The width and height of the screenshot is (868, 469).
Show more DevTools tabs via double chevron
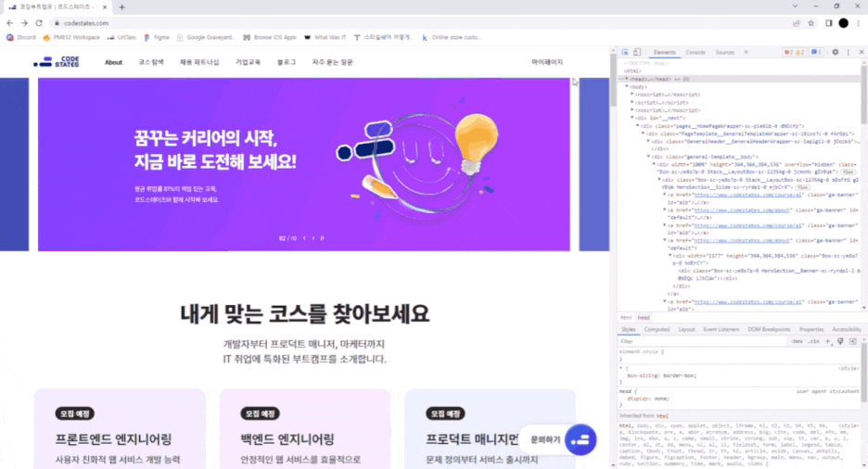(747, 52)
